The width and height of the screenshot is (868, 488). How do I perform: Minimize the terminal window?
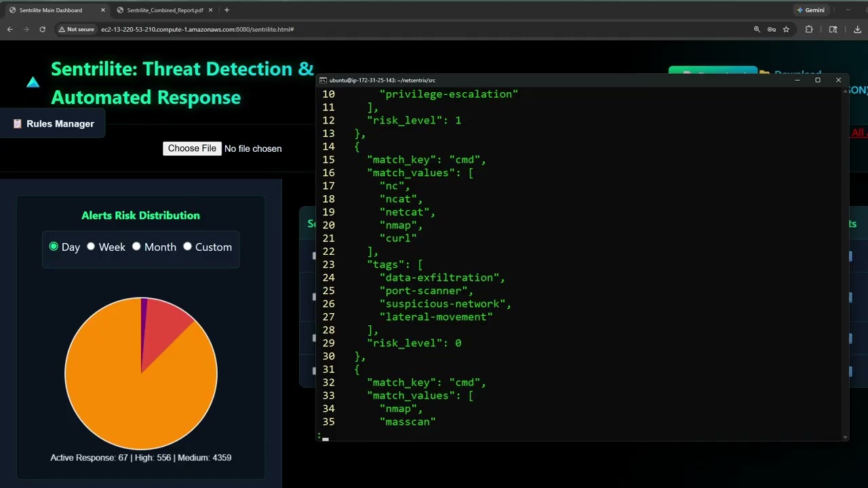click(797, 80)
